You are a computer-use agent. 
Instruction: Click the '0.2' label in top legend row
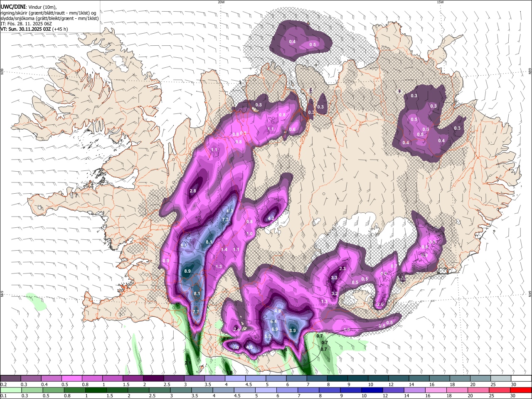[3, 384]
